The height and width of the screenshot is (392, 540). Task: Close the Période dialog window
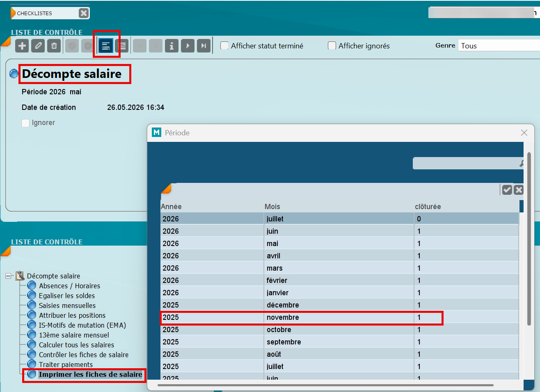point(524,133)
